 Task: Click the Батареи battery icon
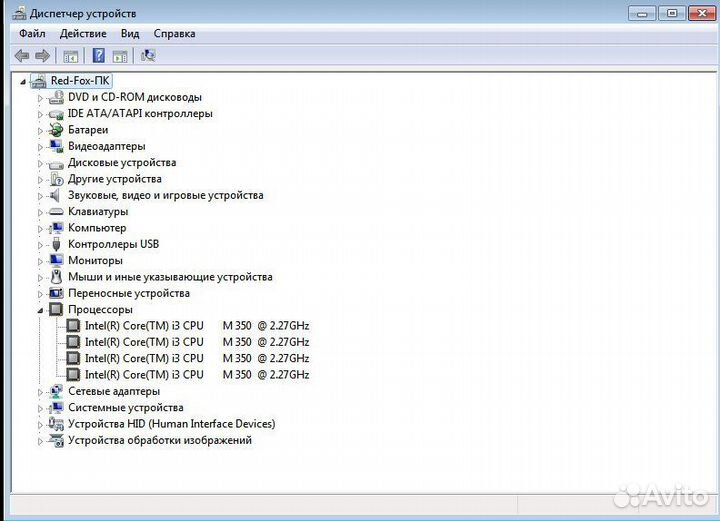tap(56, 130)
